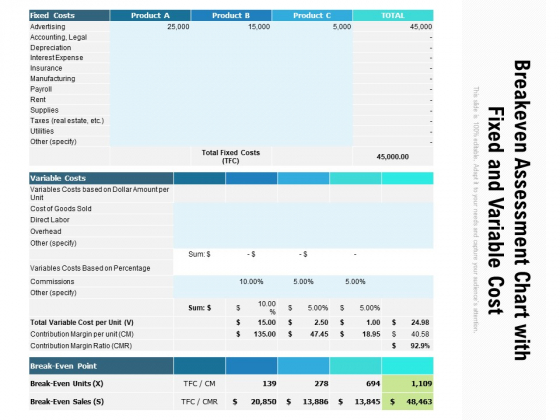Click the Direct Labor row label
Screen dimensions: 560x420
(x=50, y=220)
